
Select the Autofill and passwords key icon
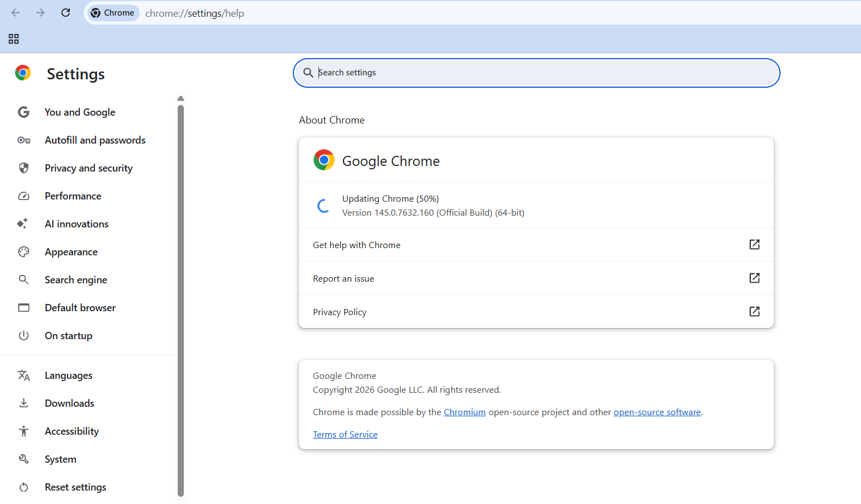tap(23, 140)
